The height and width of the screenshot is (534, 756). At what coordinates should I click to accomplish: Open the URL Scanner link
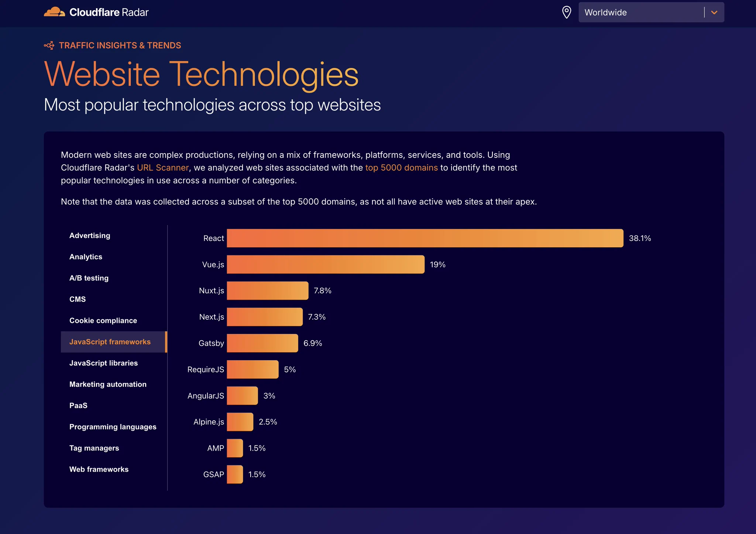click(163, 168)
